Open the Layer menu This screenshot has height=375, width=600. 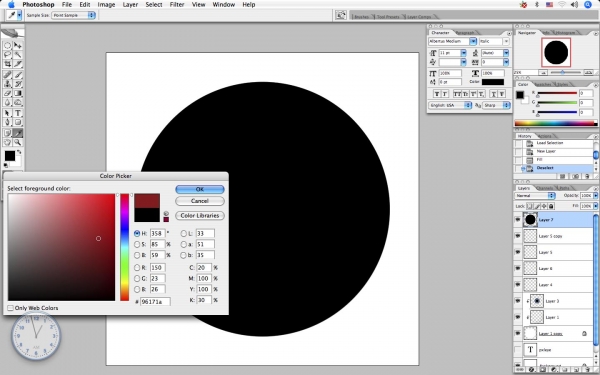[x=130, y=5]
